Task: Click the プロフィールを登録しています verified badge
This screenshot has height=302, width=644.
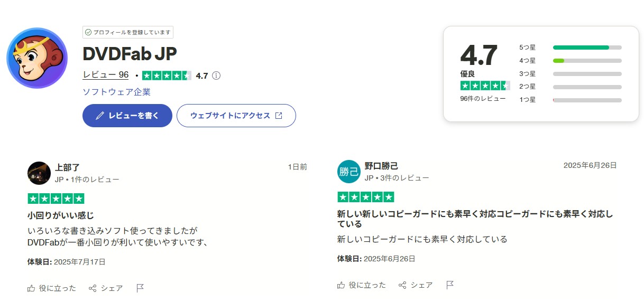Action: 128,32
